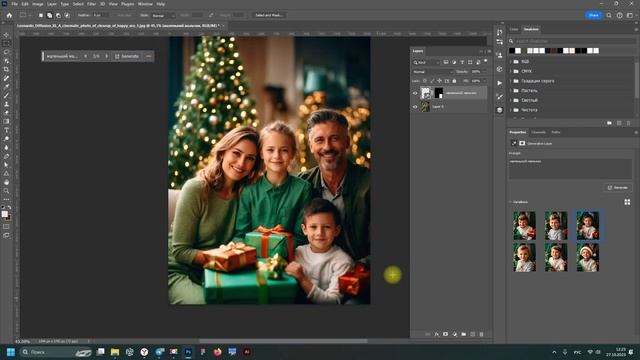Expand the CMYK swatch group
The image size is (640, 360).
tap(511, 71)
